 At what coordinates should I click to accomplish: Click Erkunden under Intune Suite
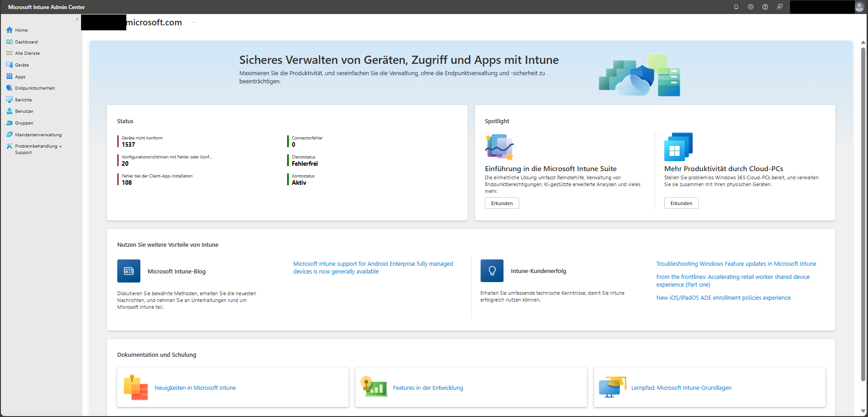click(502, 203)
